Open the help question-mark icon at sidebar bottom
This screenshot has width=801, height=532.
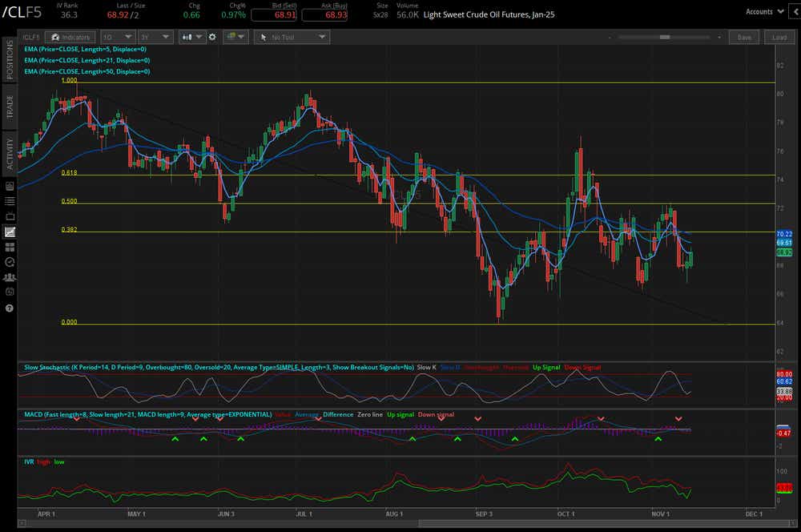point(10,307)
